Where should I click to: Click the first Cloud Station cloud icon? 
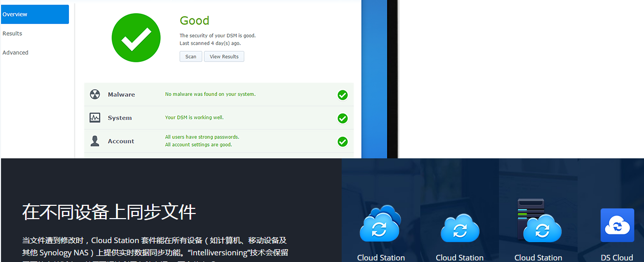pos(380,223)
